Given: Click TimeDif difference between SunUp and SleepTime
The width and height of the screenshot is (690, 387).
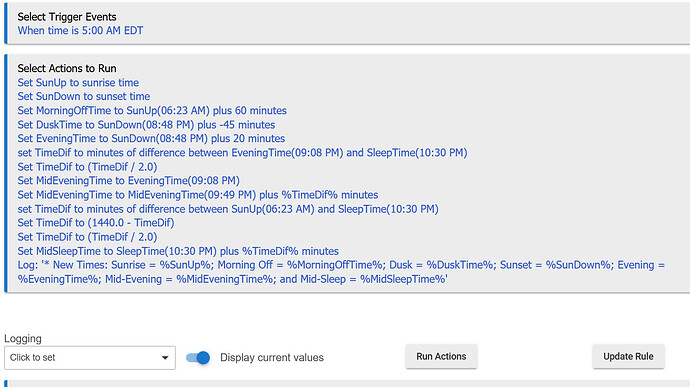Looking at the screenshot, I should coord(228,209).
